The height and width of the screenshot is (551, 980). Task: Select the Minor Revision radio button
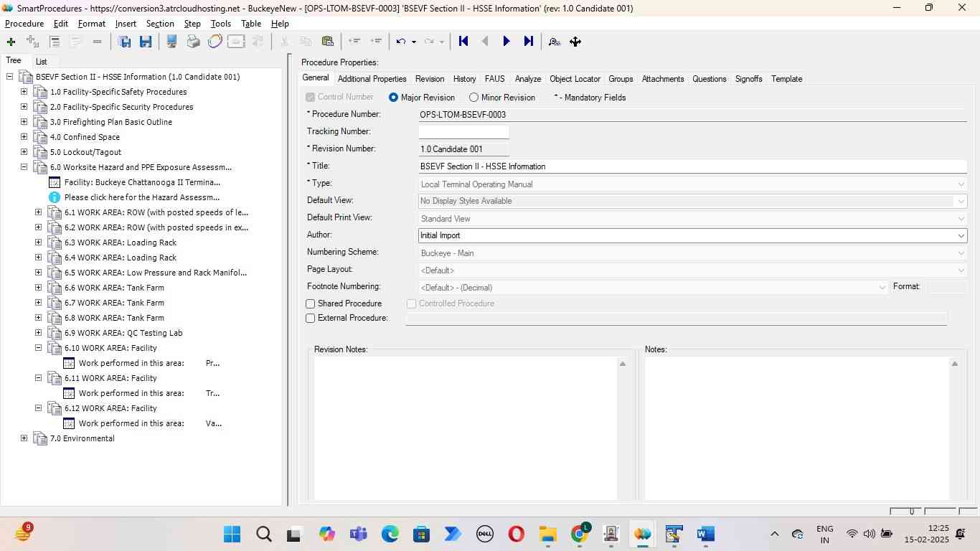(x=473, y=98)
